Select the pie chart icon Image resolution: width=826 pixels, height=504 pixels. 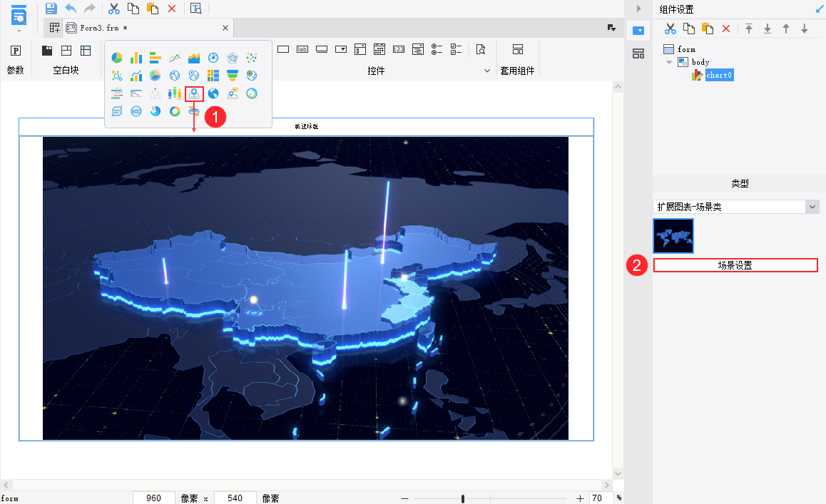(117, 58)
